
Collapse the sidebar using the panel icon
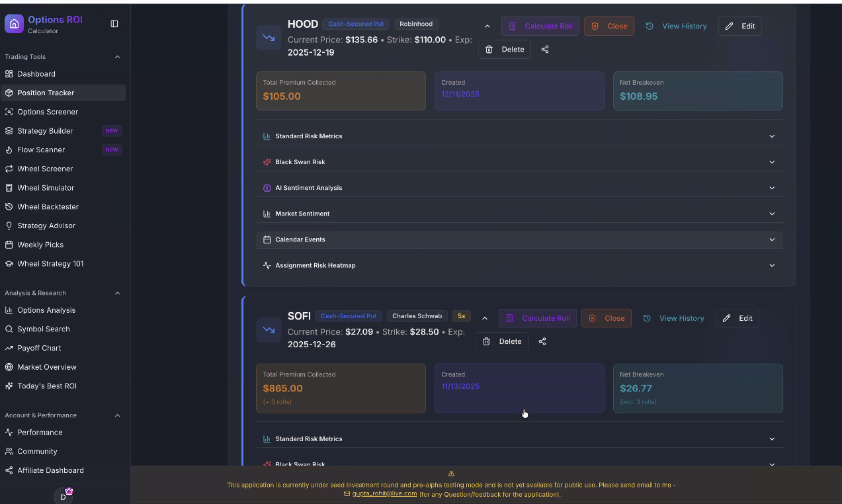(114, 23)
